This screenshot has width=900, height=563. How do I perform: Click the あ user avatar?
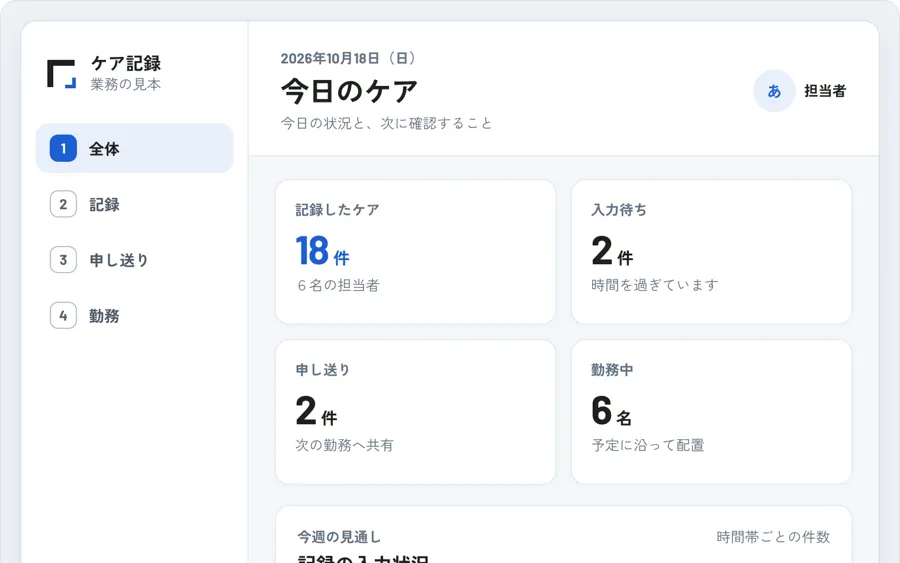coord(774,91)
